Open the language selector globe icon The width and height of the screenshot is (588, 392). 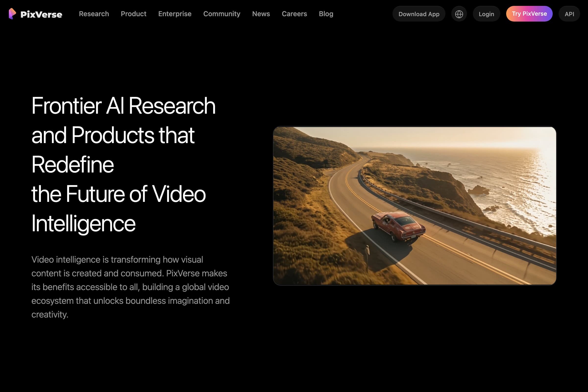pyautogui.click(x=459, y=14)
